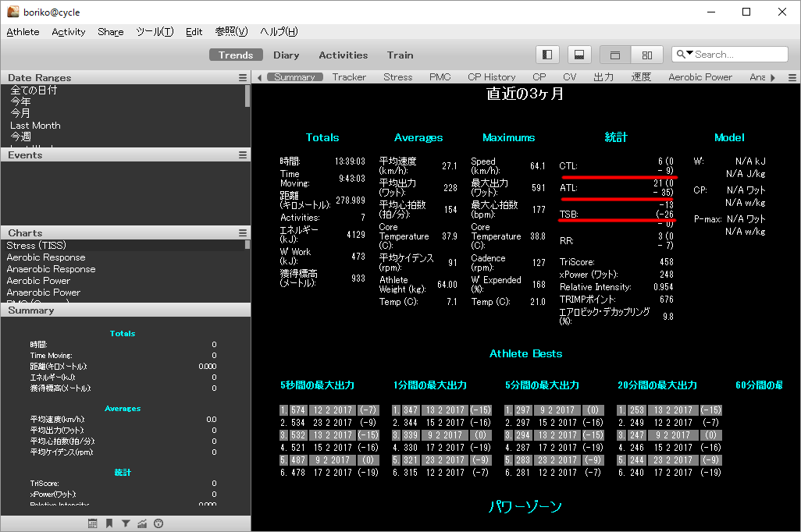The image size is (801, 532).
Task: Open the Athlete menu
Action: 23,32
